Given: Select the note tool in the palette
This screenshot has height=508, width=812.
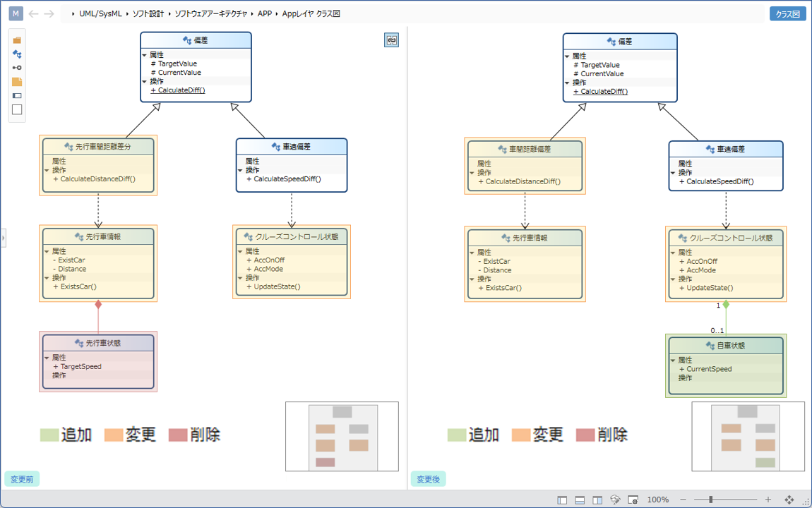Looking at the screenshot, I should coord(17,82).
